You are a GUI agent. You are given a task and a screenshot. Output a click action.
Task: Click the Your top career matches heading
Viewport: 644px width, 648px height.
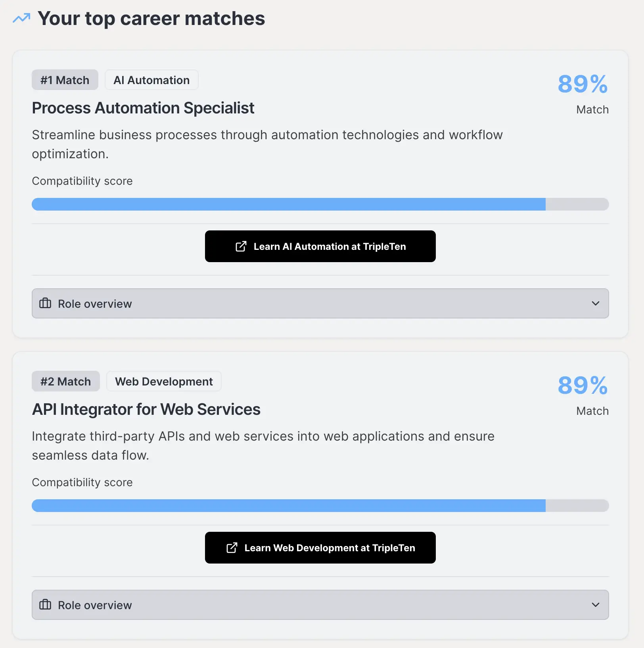click(x=151, y=18)
